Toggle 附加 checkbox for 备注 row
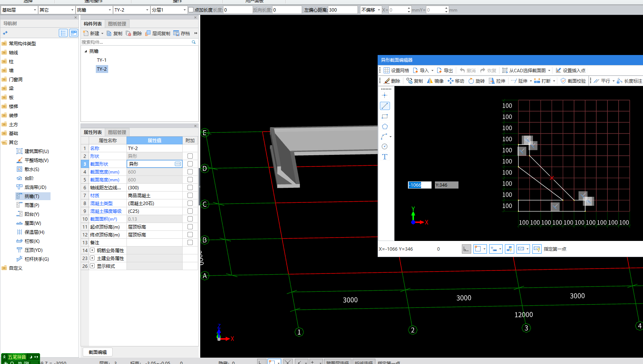 click(190, 242)
